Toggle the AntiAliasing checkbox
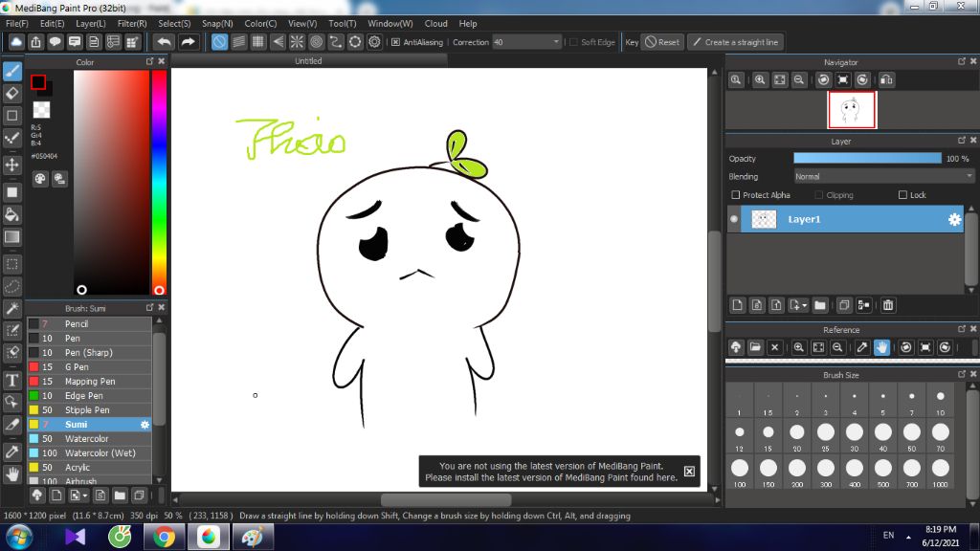Viewport: 980px width, 551px height. (x=395, y=42)
